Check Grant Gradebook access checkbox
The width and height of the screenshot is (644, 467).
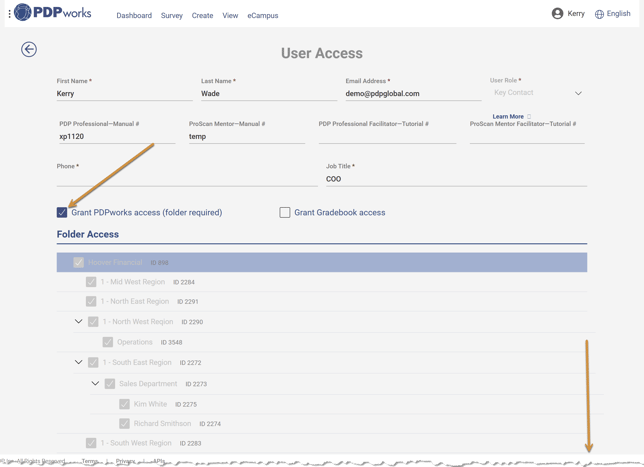(x=285, y=212)
